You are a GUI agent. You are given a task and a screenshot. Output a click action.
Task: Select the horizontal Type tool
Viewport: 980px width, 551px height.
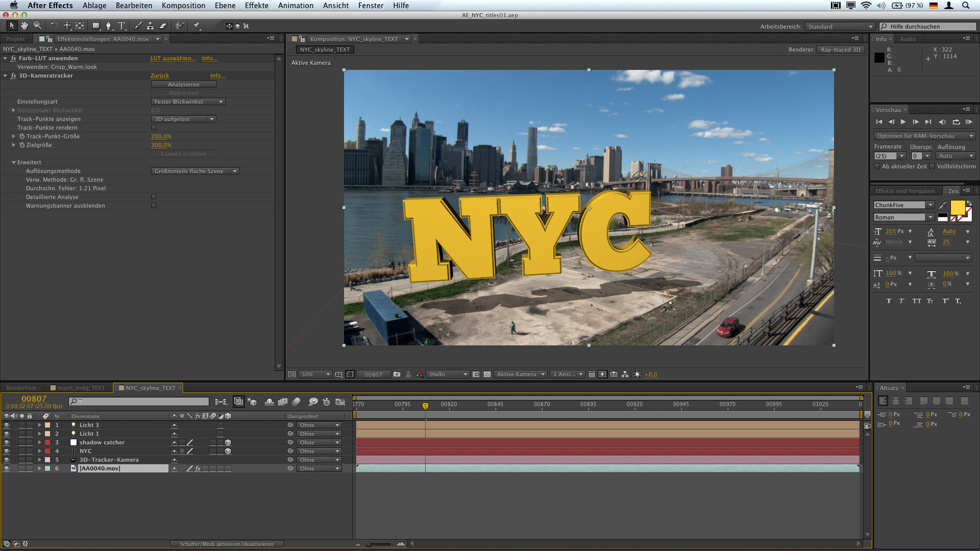[x=121, y=26]
